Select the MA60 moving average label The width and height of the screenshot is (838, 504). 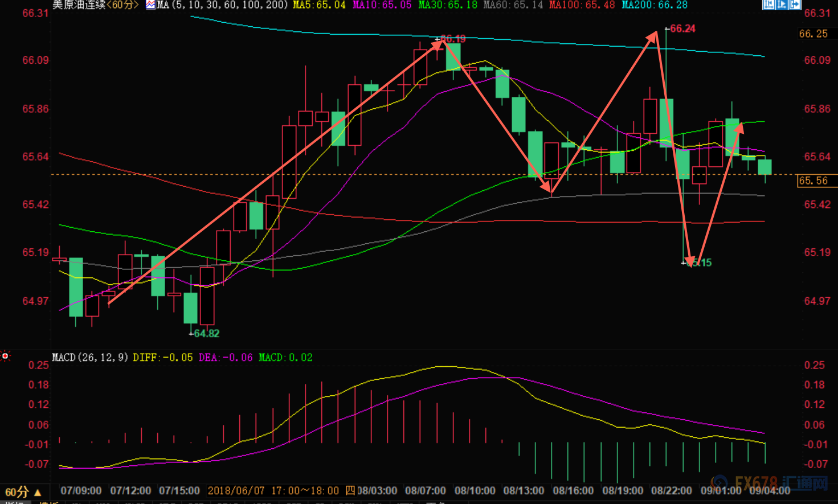click(513, 5)
